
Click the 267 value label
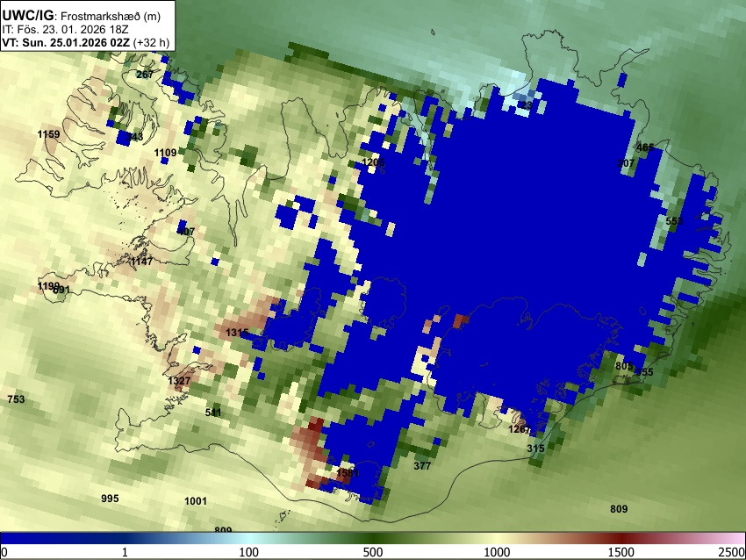tap(145, 75)
